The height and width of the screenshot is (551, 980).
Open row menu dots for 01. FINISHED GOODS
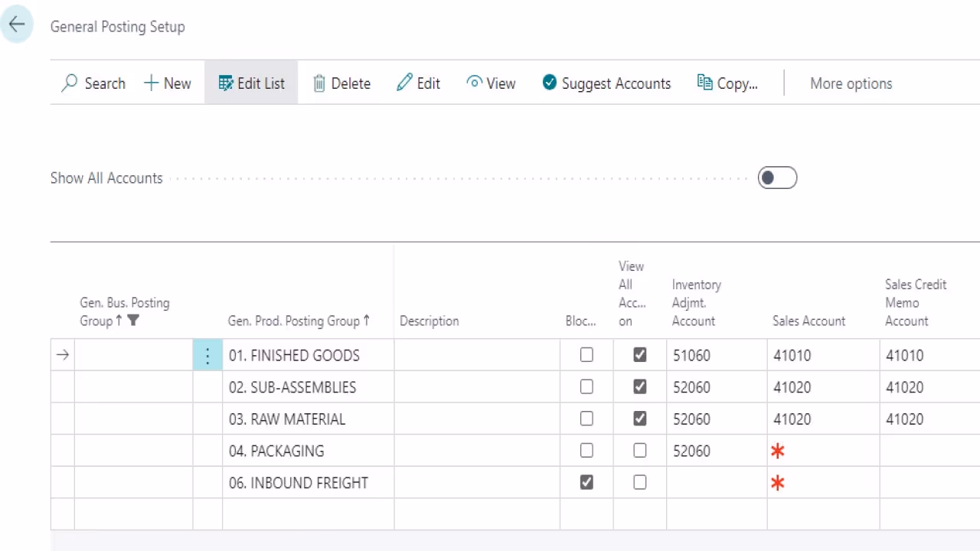pyautogui.click(x=207, y=355)
